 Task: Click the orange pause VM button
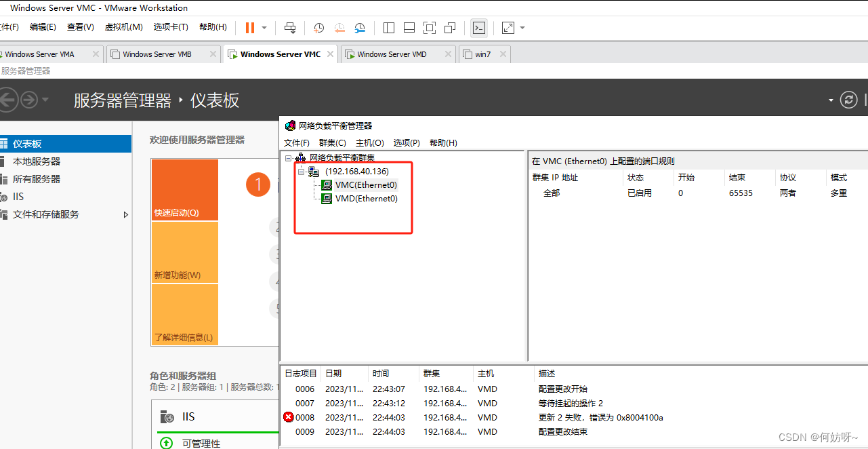(x=250, y=28)
